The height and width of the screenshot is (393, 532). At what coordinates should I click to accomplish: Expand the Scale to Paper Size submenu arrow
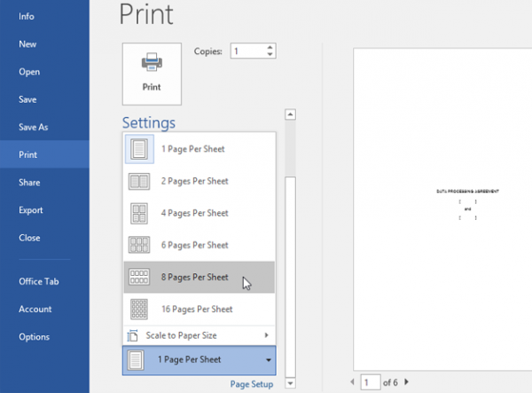[266, 335]
